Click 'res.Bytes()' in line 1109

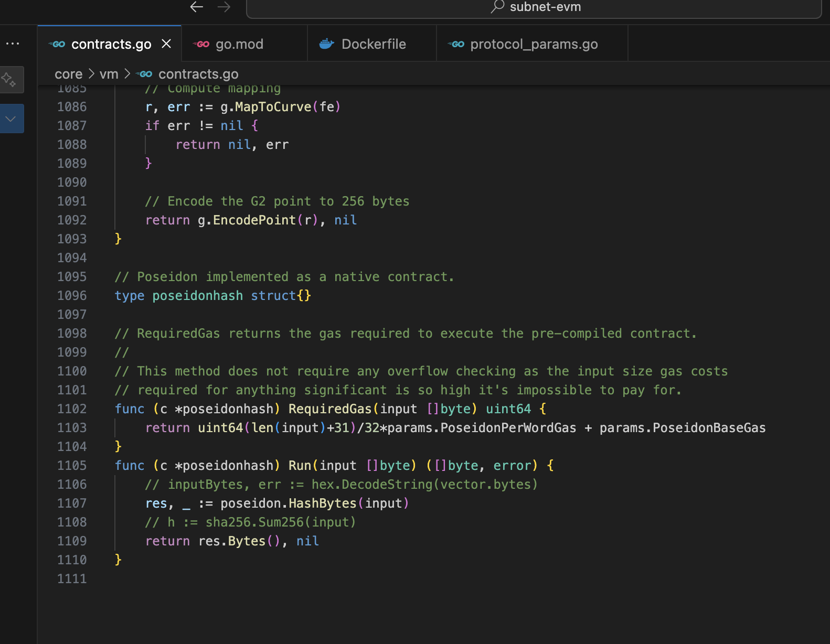240,541
